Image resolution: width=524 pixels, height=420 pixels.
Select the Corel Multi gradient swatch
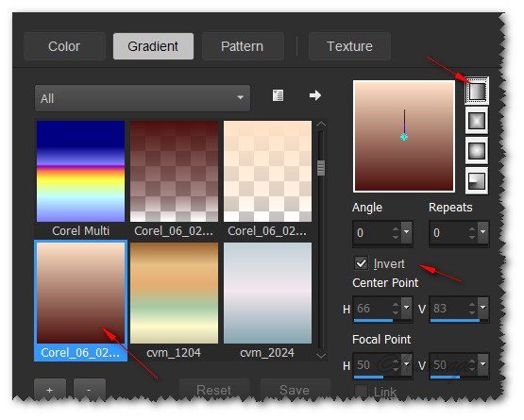[x=81, y=172]
